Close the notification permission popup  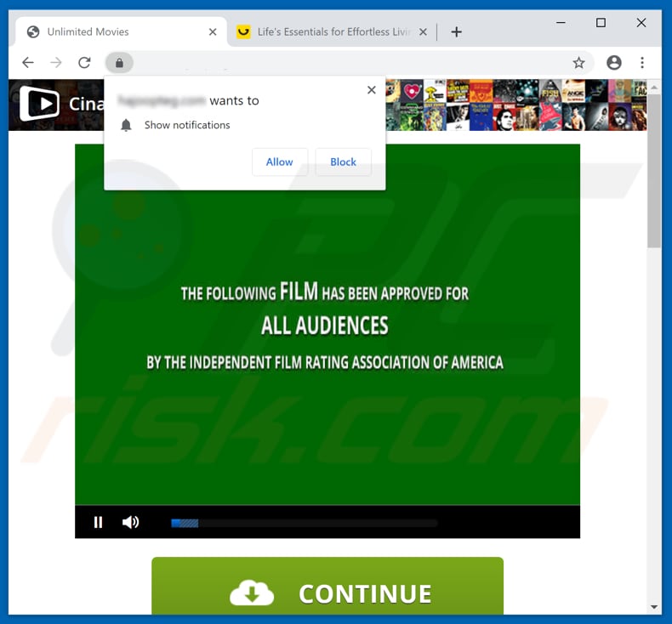point(371,90)
